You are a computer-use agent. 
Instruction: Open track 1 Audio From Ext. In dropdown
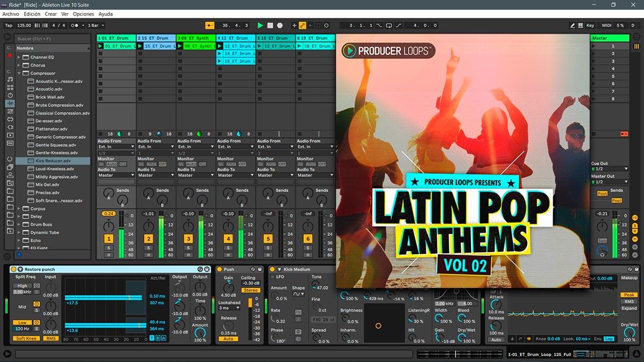pos(116,146)
